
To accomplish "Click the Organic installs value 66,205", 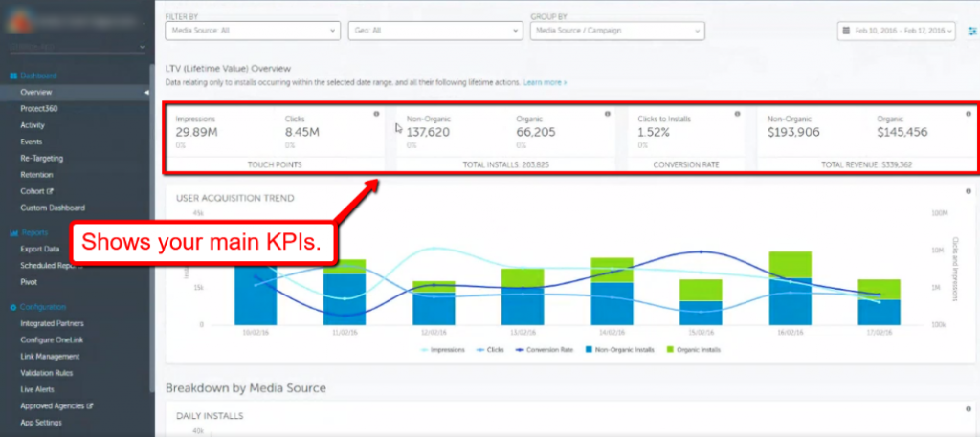I will (x=536, y=132).
